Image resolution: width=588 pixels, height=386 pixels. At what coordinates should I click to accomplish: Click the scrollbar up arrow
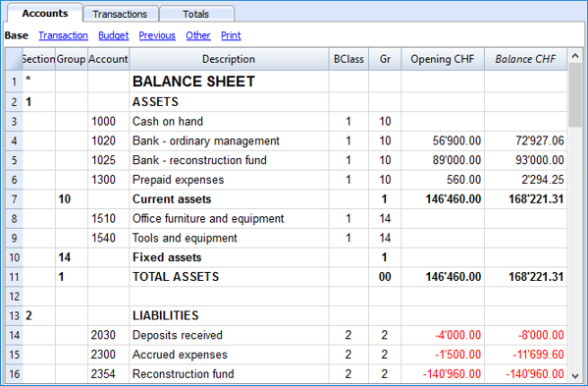pos(575,56)
